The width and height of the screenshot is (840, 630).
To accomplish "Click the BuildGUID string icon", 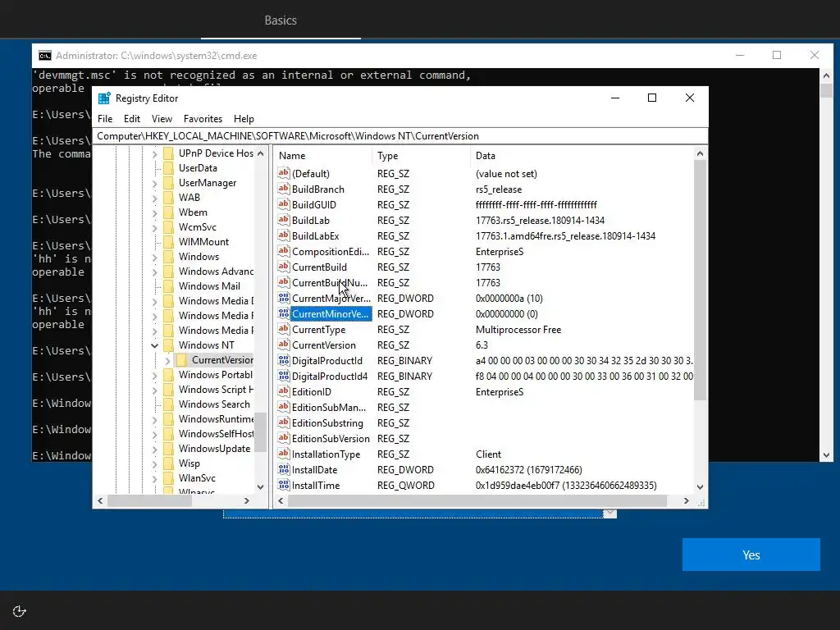I will (x=283, y=204).
